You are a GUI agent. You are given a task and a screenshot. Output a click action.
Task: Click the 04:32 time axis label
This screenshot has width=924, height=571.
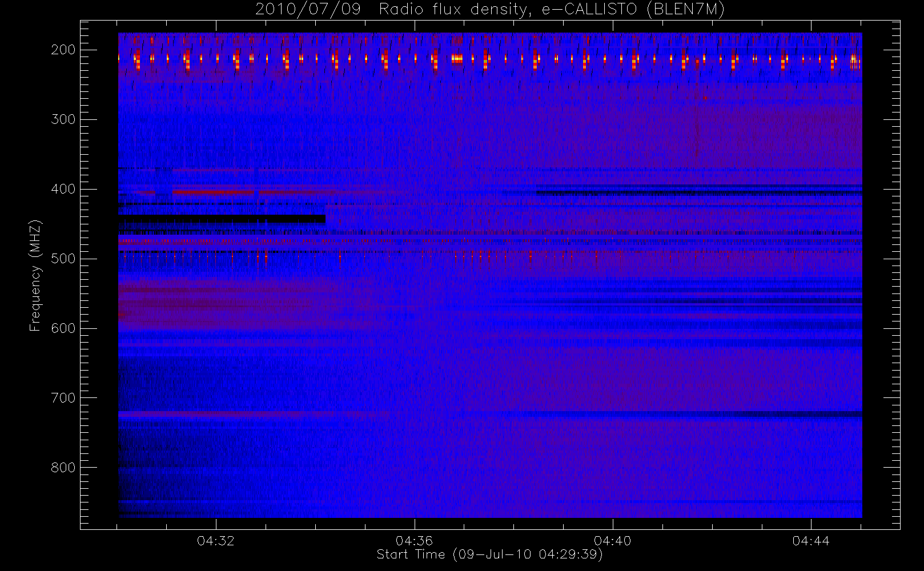(216, 541)
